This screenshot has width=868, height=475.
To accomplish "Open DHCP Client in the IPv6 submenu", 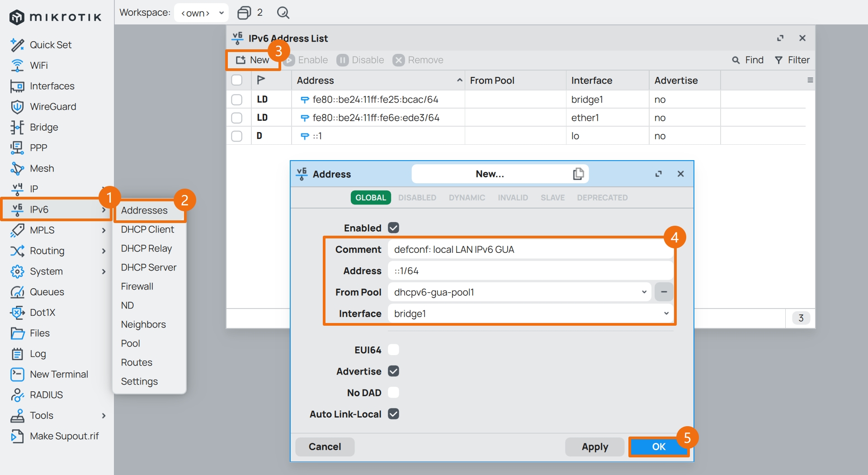I will [x=147, y=229].
